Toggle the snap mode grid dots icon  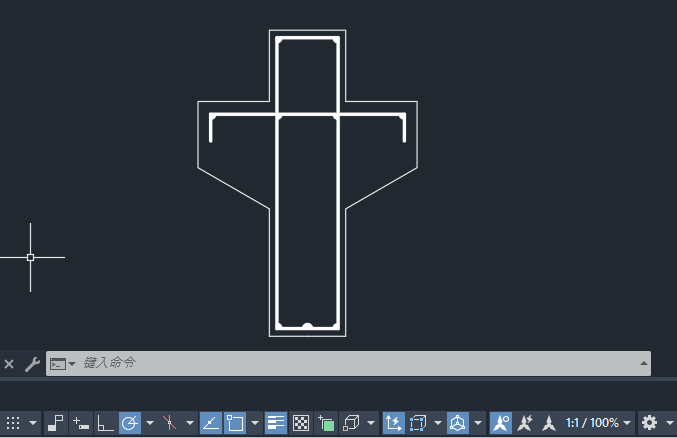pos(13,423)
